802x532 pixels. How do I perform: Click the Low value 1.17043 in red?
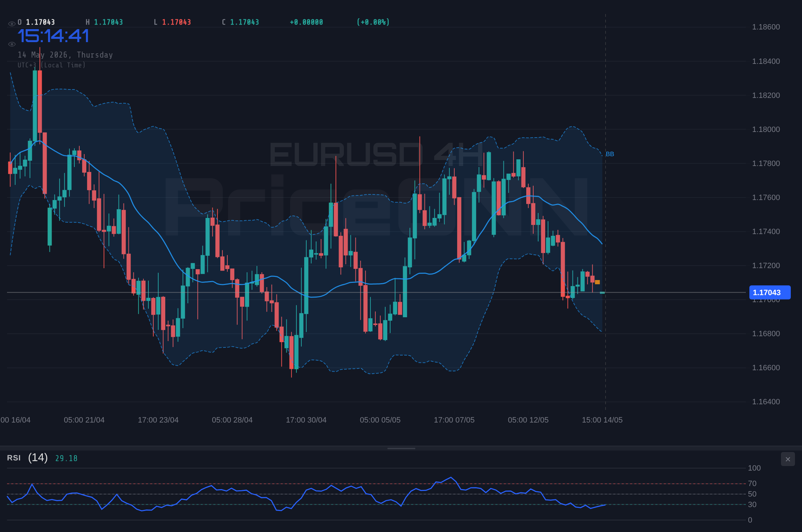point(176,22)
